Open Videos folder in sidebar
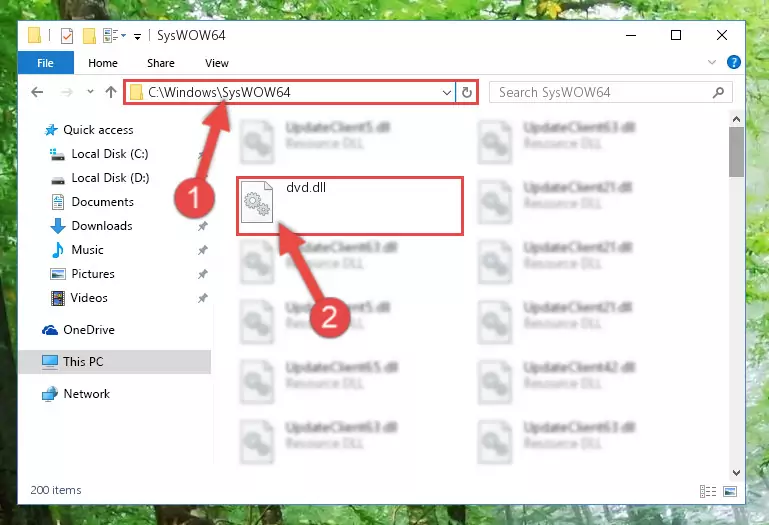The height and width of the screenshot is (525, 769). coord(89,298)
